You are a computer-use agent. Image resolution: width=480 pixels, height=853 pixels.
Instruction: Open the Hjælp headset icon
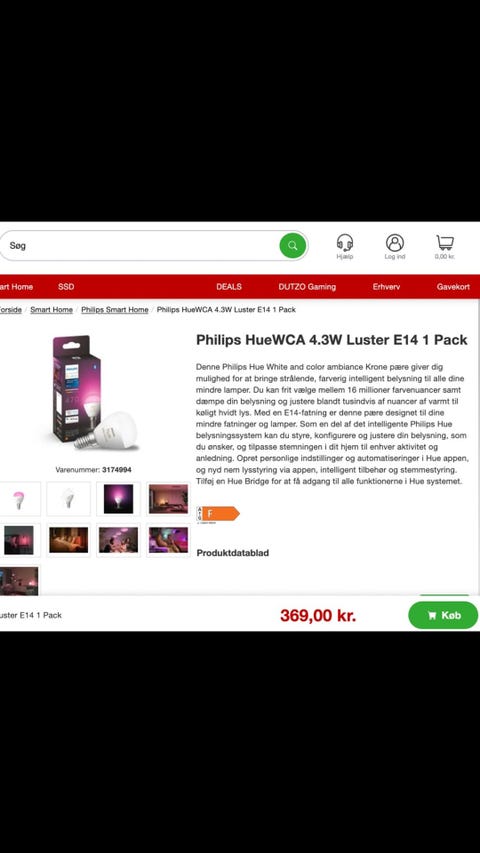(x=344, y=246)
